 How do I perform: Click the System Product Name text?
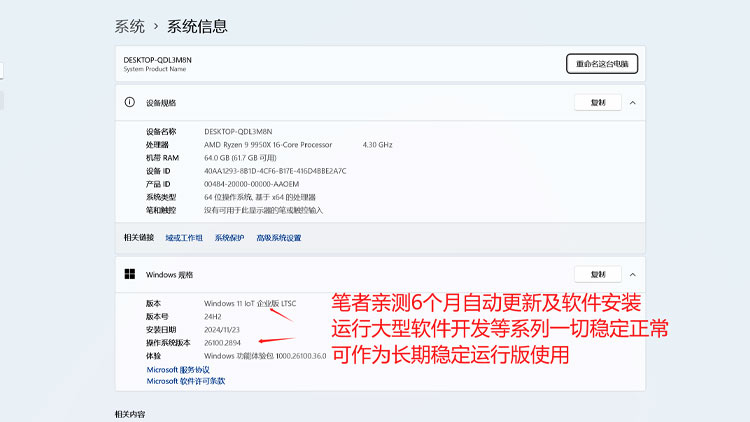point(154,69)
